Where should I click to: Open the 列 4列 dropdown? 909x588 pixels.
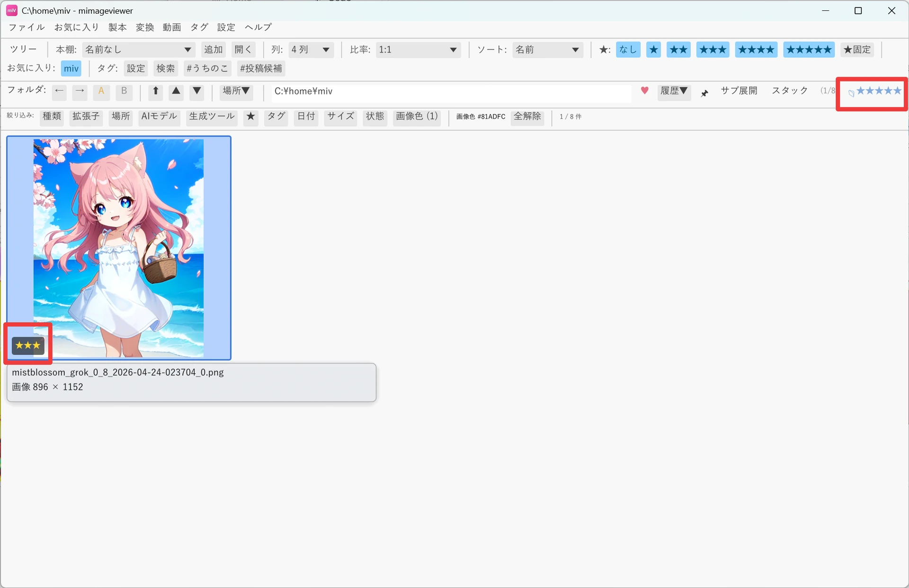point(311,50)
